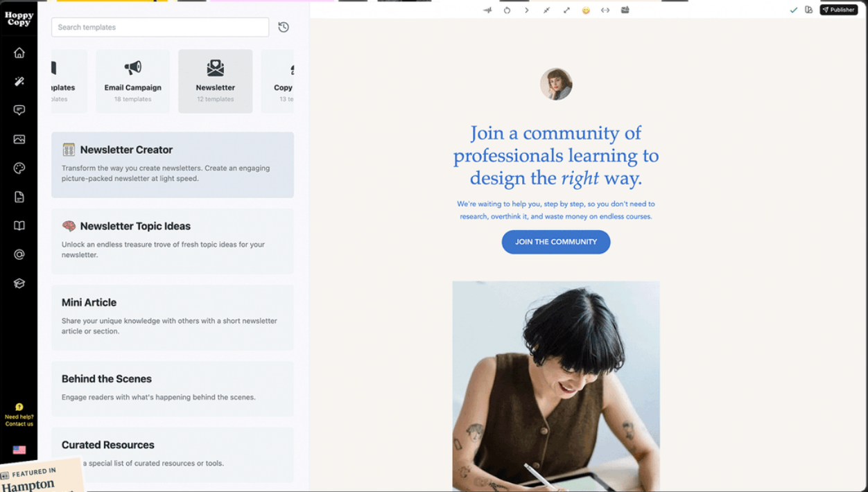Image resolution: width=868 pixels, height=492 pixels.
Task: Open the document icon in the sidebar
Action: pyautogui.click(x=19, y=197)
